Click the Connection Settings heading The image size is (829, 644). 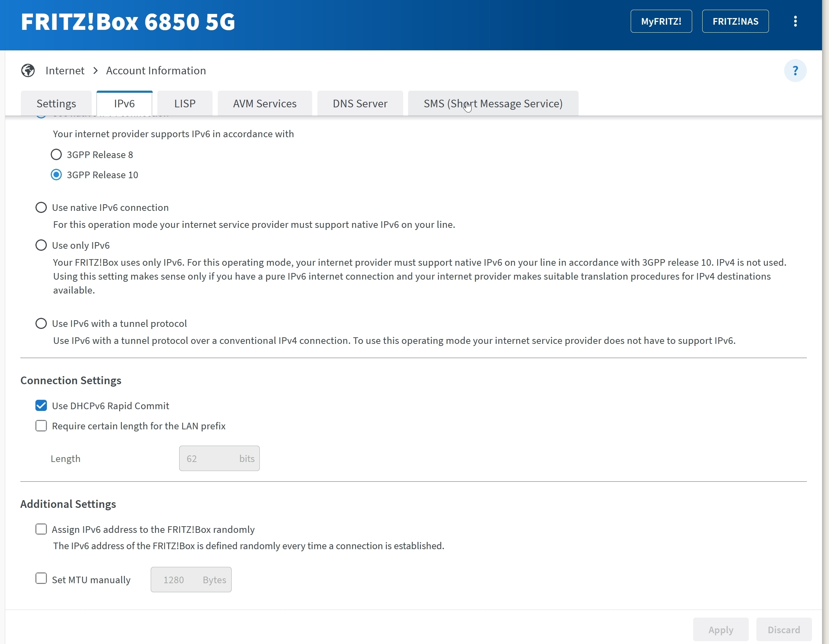(71, 380)
